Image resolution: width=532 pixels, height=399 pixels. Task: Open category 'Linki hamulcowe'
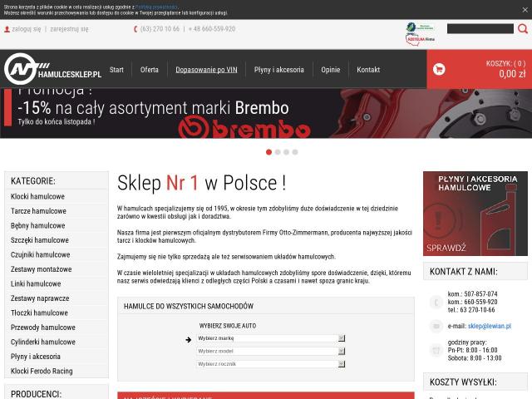tap(36, 284)
